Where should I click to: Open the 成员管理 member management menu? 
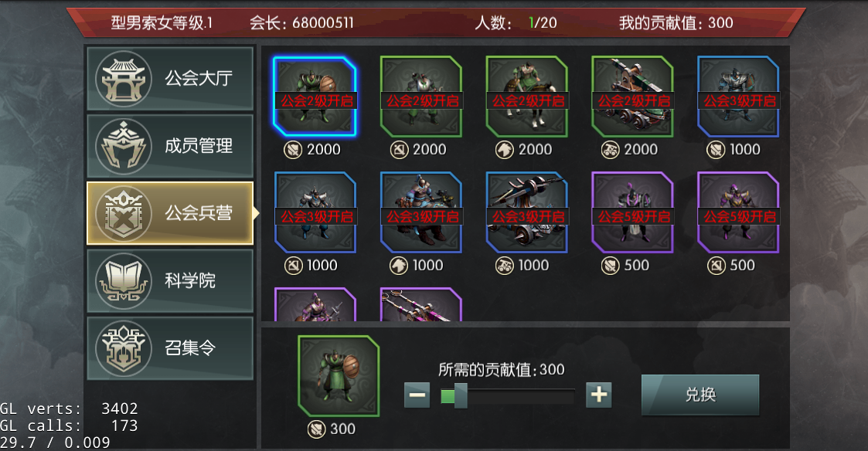(170, 146)
